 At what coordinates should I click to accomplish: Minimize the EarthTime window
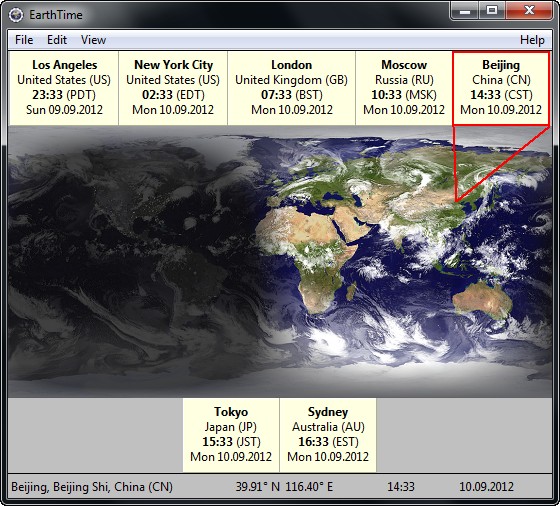coord(465,11)
